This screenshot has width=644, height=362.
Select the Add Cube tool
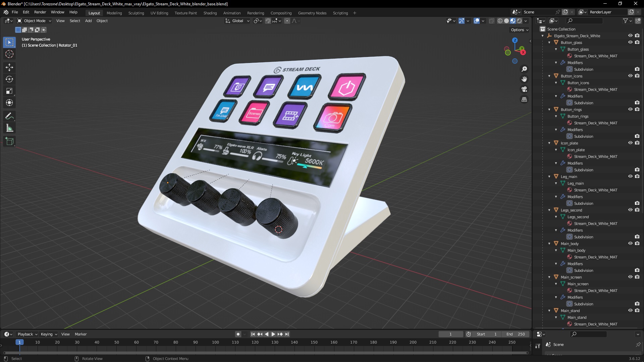9,141
